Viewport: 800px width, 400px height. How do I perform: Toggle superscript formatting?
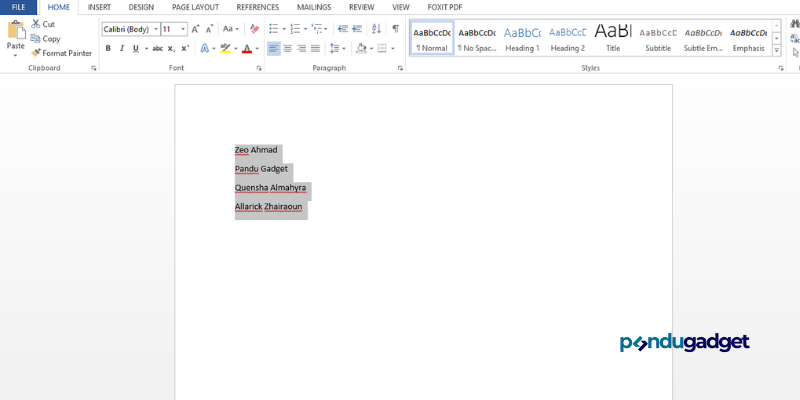185,48
